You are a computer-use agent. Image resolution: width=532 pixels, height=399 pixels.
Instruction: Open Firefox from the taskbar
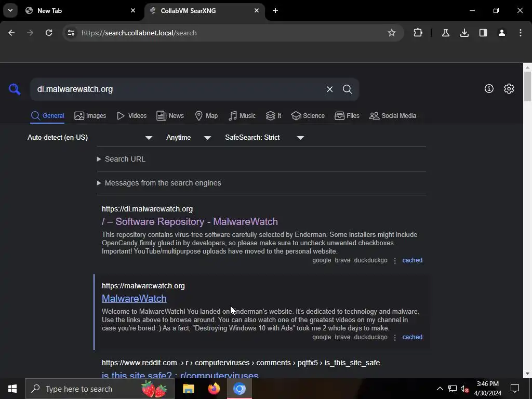click(214, 389)
